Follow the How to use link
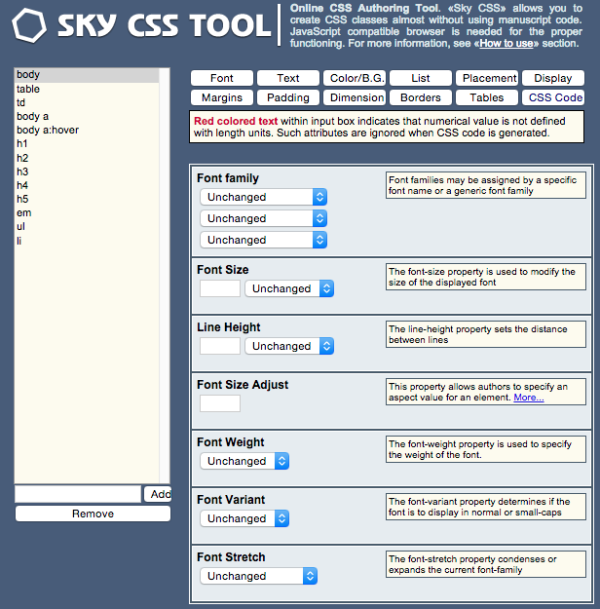This screenshot has width=600, height=609. tap(506, 43)
